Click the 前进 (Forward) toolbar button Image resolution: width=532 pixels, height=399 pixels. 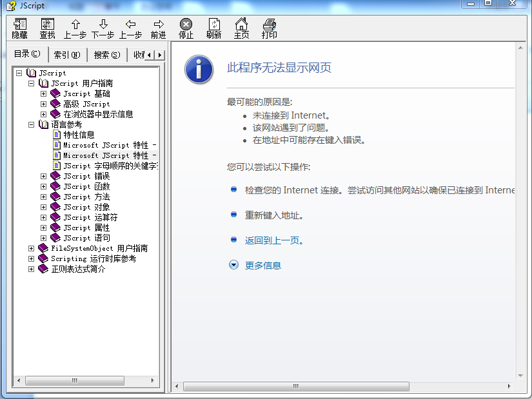click(158, 28)
